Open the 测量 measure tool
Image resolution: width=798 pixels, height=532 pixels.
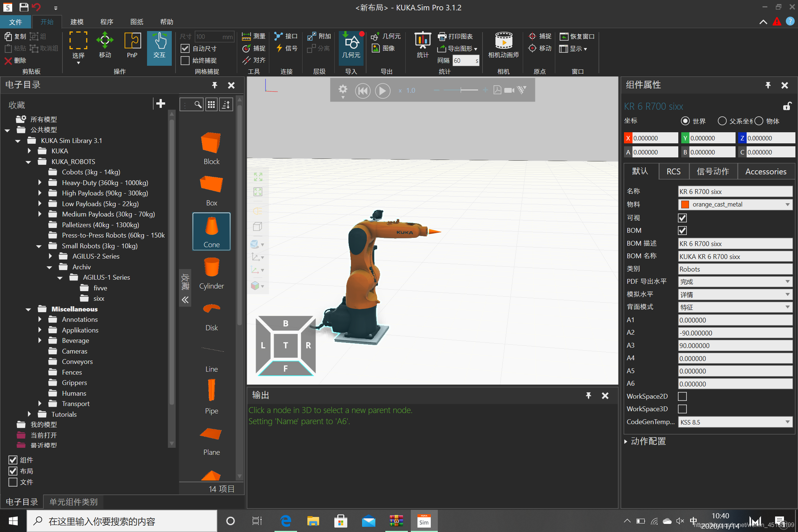254,36
